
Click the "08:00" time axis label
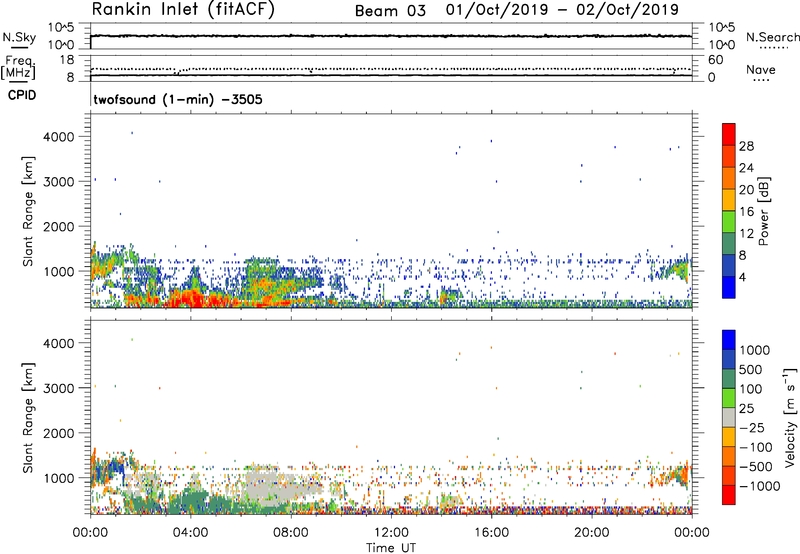coord(291,533)
